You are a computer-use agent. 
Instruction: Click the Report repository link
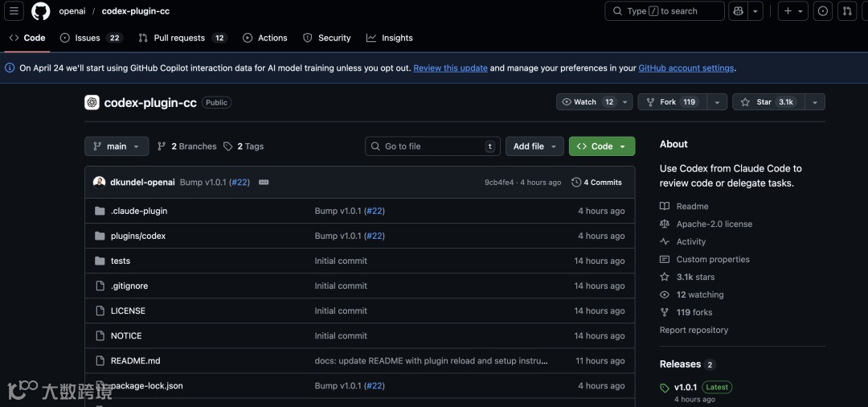coord(694,330)
